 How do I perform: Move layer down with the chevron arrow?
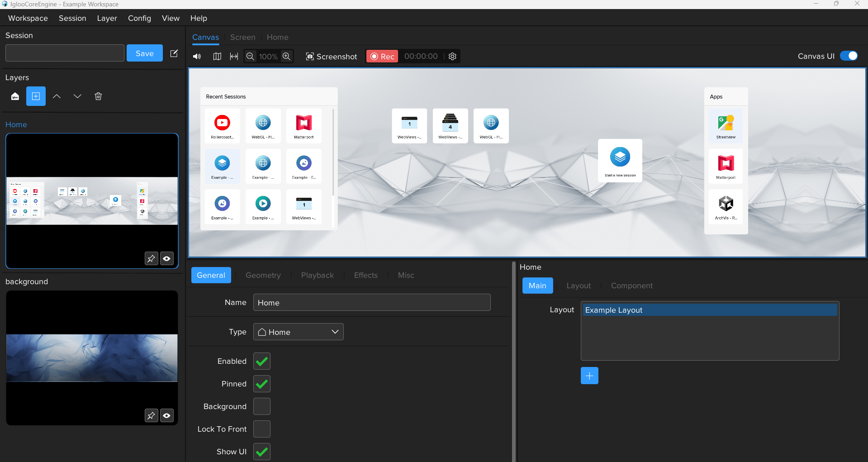pos(77,96)
